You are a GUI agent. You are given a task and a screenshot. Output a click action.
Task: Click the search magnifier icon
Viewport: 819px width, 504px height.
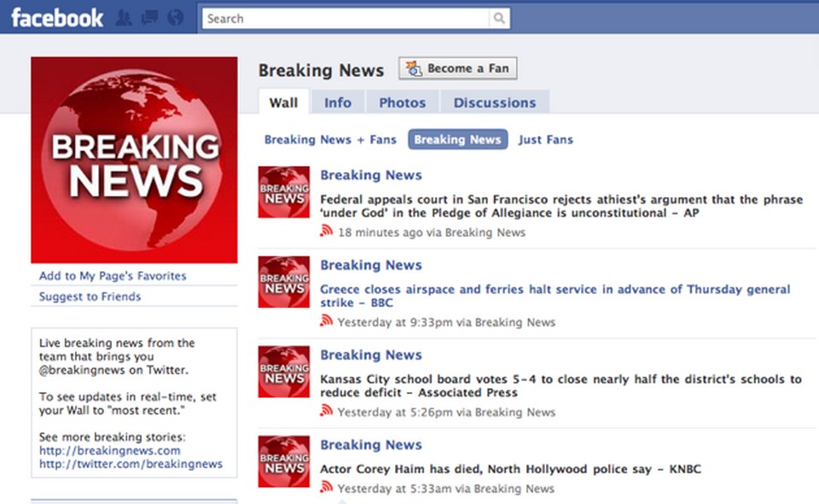(499, 18)
